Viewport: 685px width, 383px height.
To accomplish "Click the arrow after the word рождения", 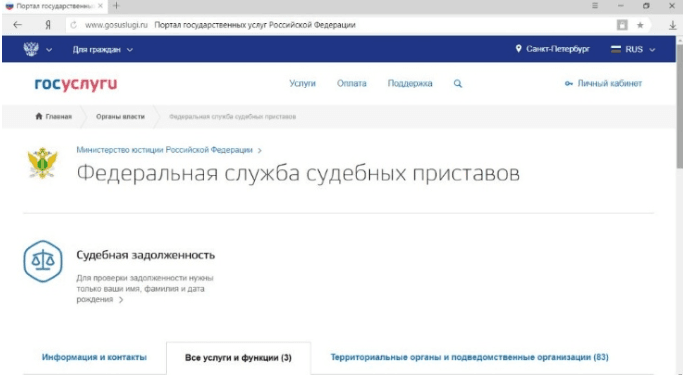I will pyautogui.click(x=121, y=300).
